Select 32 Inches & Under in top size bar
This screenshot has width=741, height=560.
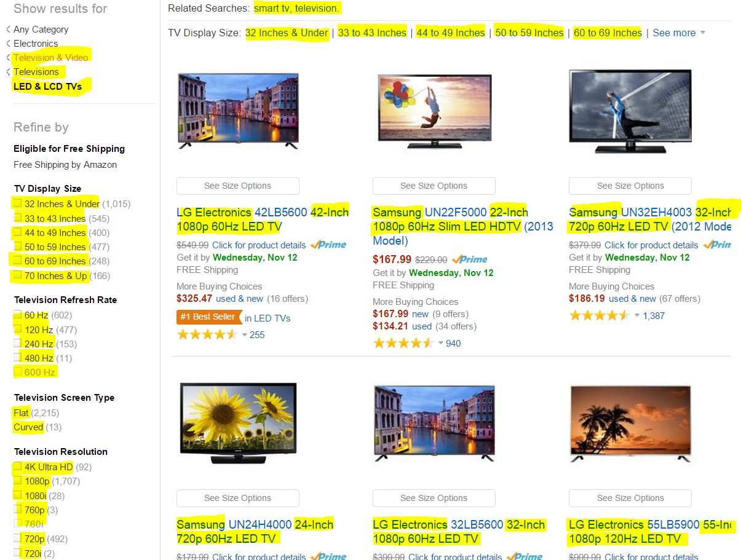point(287,33)
